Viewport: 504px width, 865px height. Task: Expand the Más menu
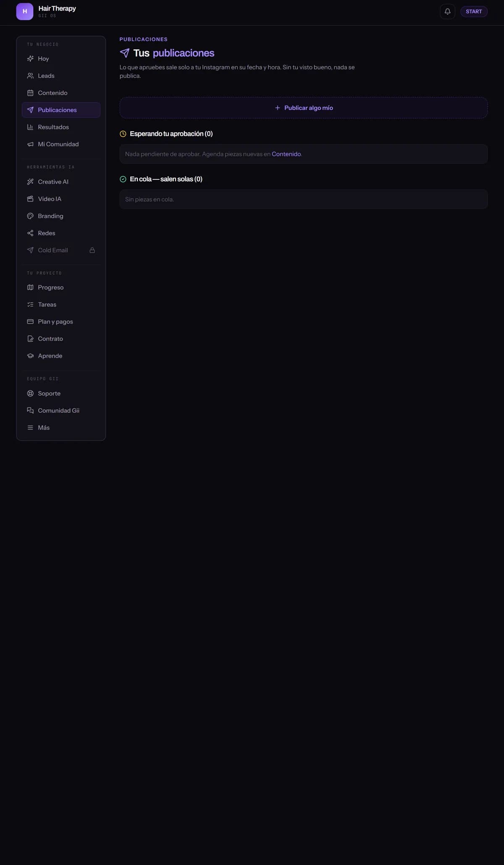coord(61,427)
